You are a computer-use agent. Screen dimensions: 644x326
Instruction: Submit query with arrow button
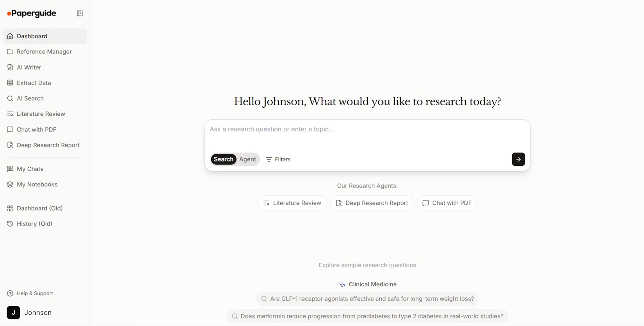pos(518,159)
